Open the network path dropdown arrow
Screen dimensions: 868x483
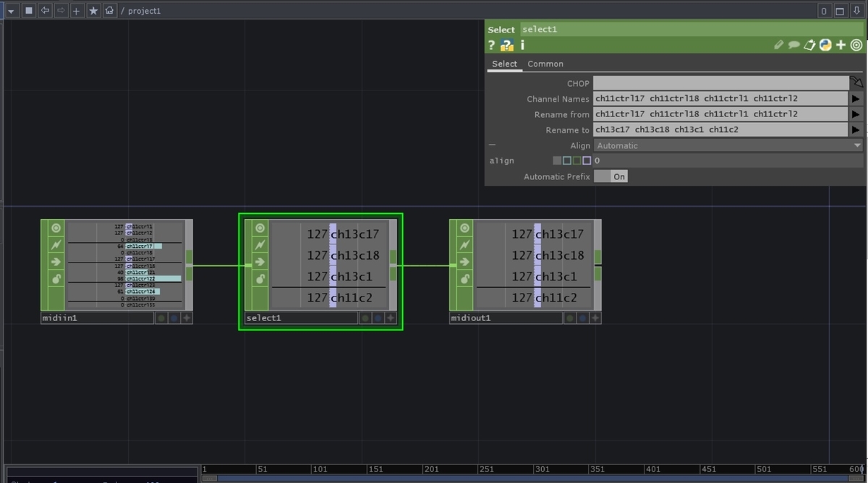(x=11, y=11)
